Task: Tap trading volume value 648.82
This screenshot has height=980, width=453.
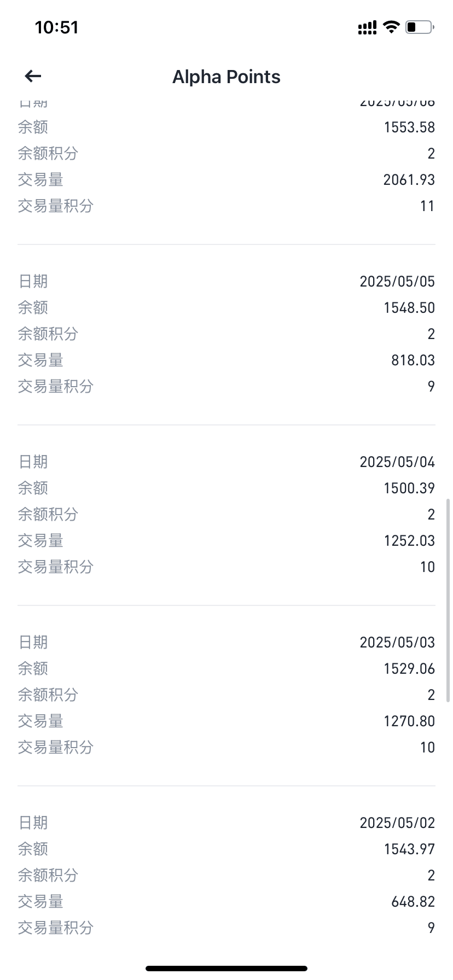Action: click(x=413, y=901)
